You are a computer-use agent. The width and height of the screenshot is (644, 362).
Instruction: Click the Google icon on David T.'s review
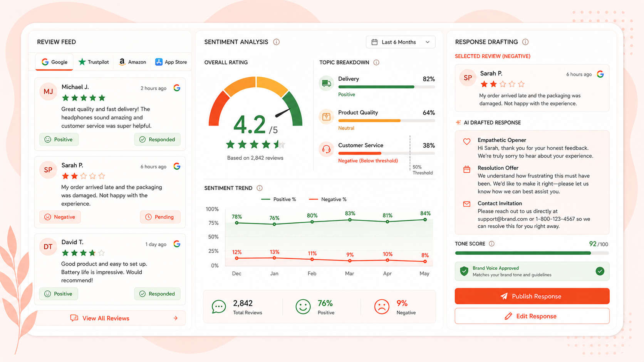pyautogui.click(x=177, y=244)
